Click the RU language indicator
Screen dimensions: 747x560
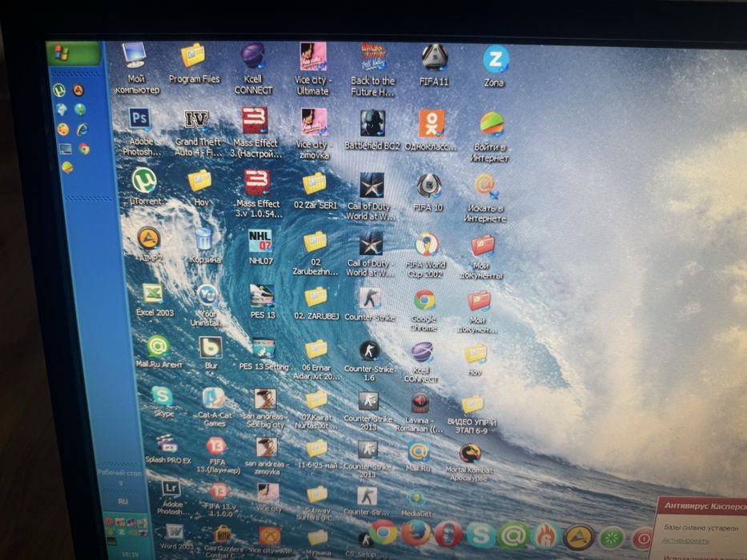click(x=122, y=502)
